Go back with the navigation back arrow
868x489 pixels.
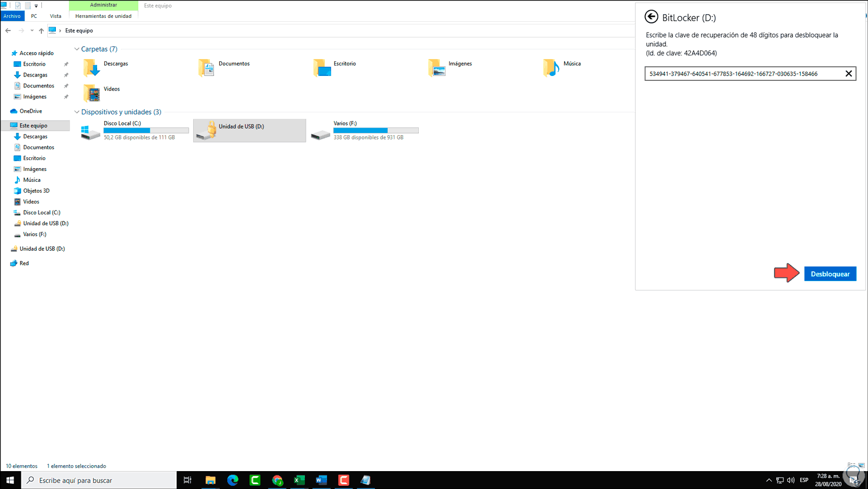pyautogui.click(x=8, y=30)
